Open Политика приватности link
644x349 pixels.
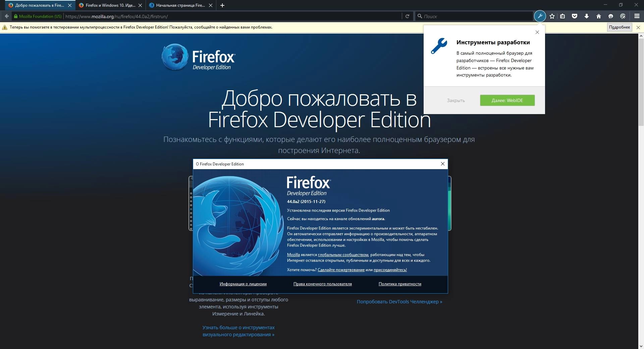point(400,284)
